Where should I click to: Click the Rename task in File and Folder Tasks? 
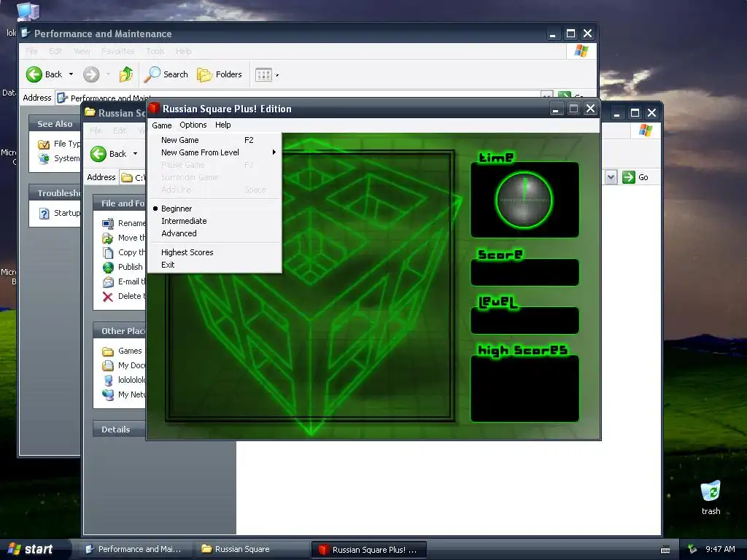tap(131, 223)
